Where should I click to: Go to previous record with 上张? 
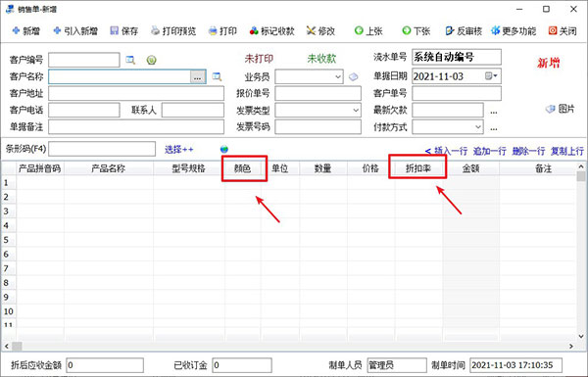click(x=368, y=30)
